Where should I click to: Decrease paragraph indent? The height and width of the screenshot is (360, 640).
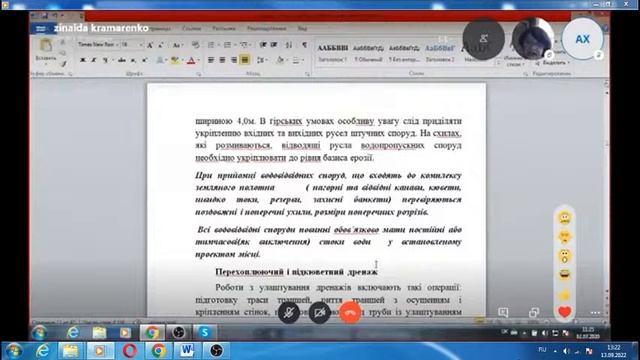point(263,45)
